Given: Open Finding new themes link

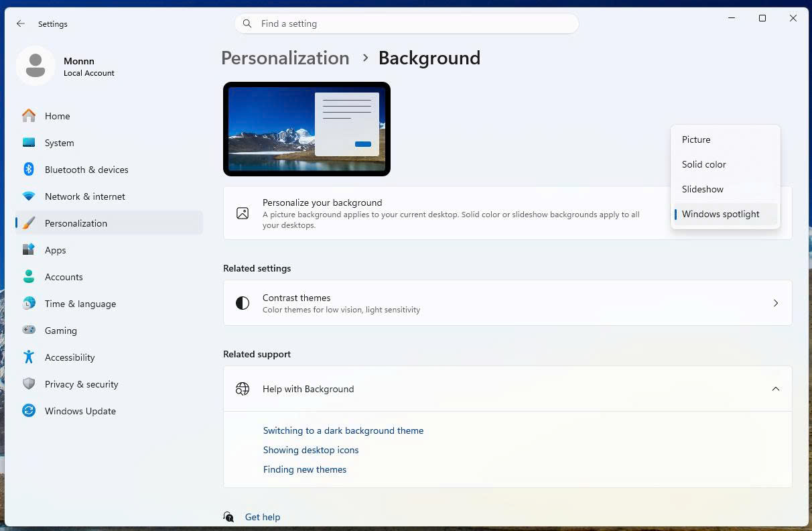Looking at the screenshot, I should point(305,469).
